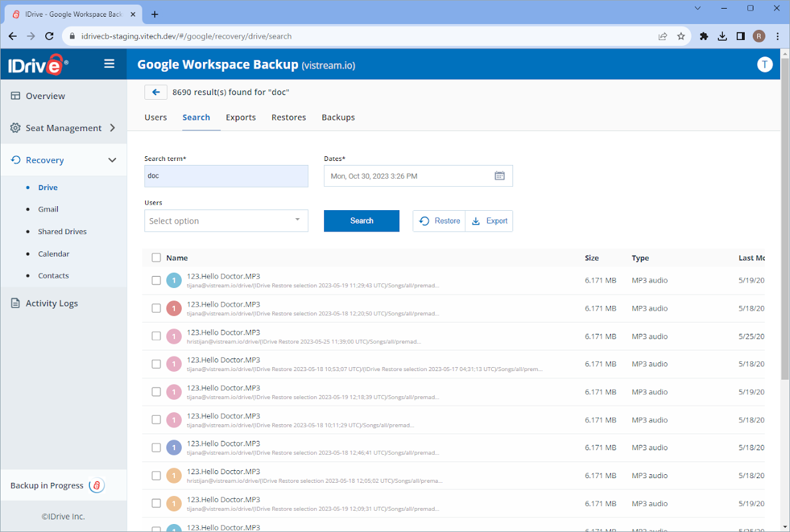
Task: Open the Backups tab
Action: [x=338, y=117]
